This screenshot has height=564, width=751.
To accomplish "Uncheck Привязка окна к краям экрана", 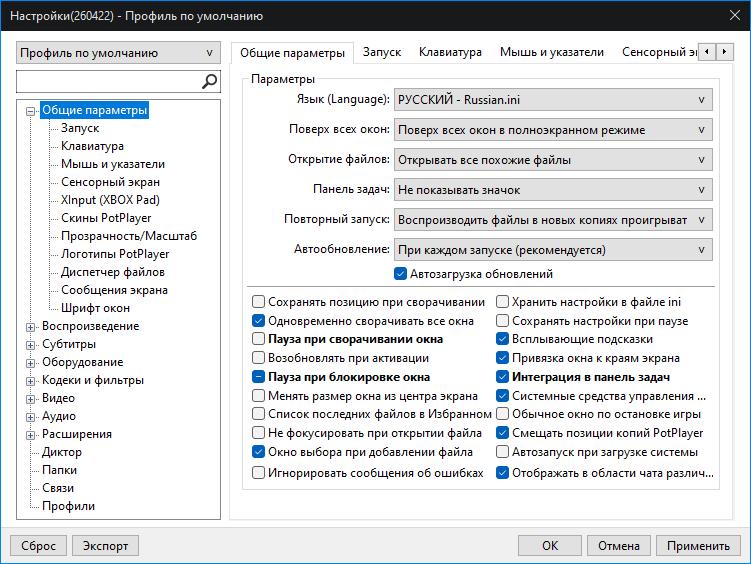I will click(502, 358).
